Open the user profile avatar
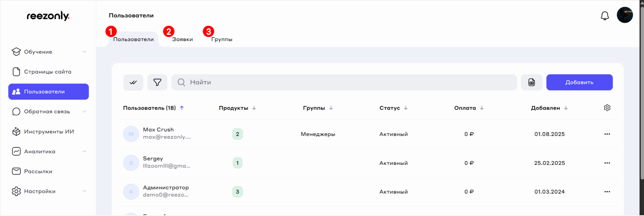 point(625,15)
